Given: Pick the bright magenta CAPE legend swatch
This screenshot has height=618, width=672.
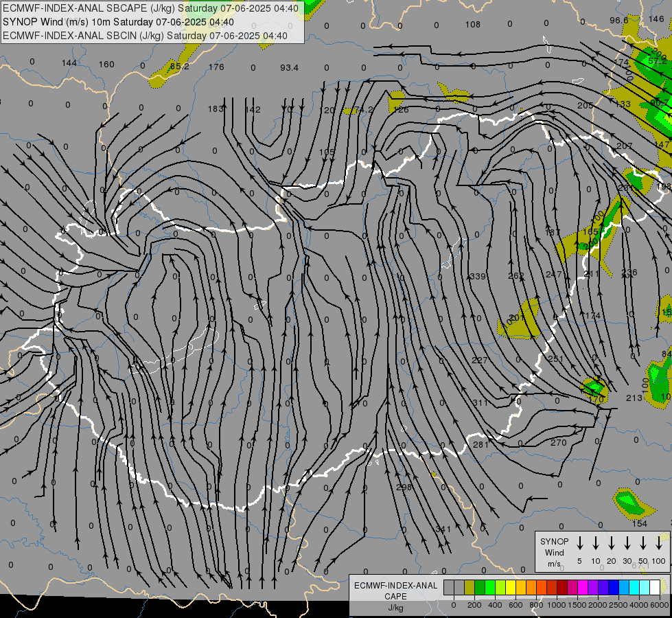Looking at the screenshot, I should click(x=583, y=588).
